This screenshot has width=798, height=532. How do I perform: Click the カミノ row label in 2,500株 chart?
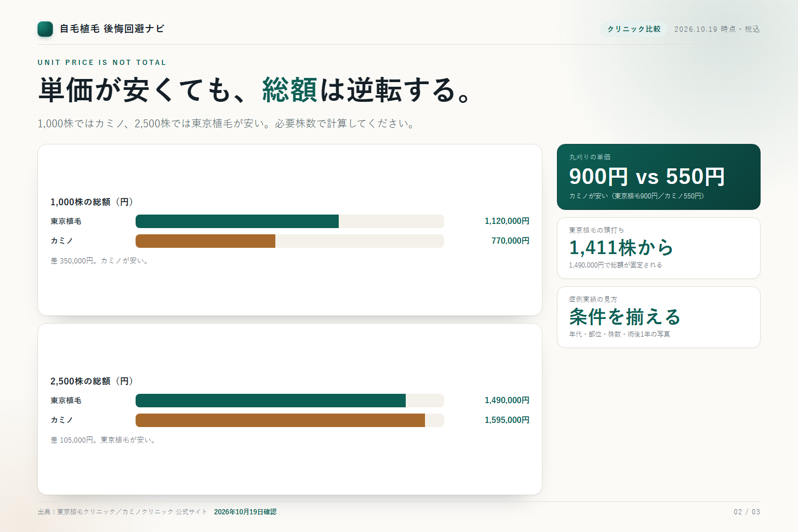point(62,420)
